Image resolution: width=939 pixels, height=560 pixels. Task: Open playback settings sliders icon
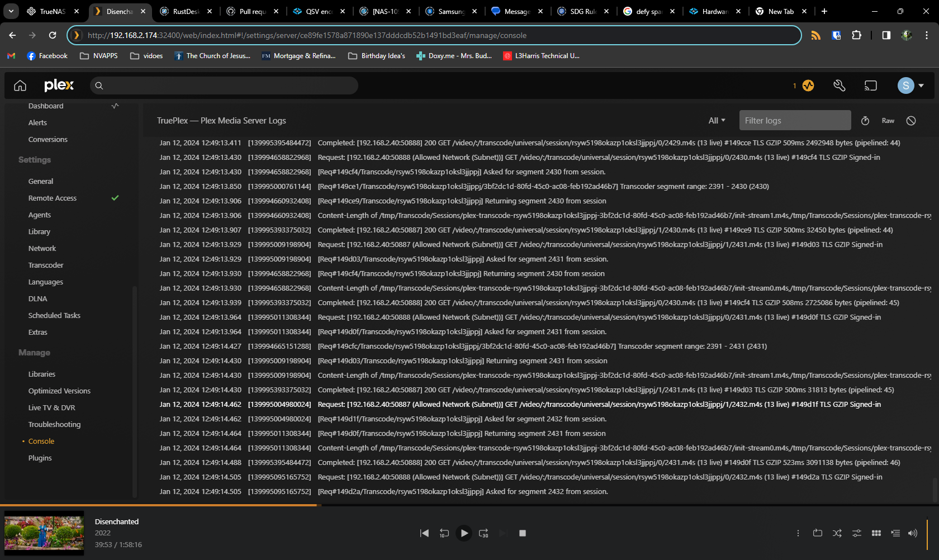point(857,533)
